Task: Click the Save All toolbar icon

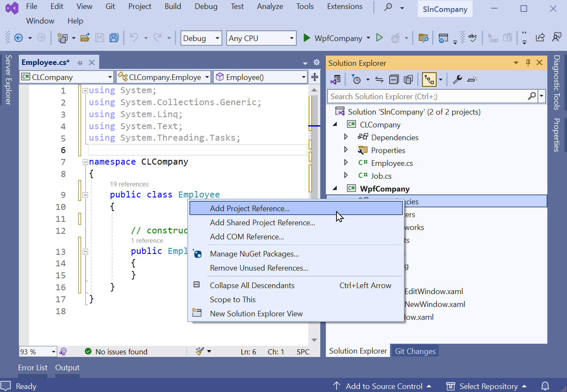Action: [x=114, y=38]
